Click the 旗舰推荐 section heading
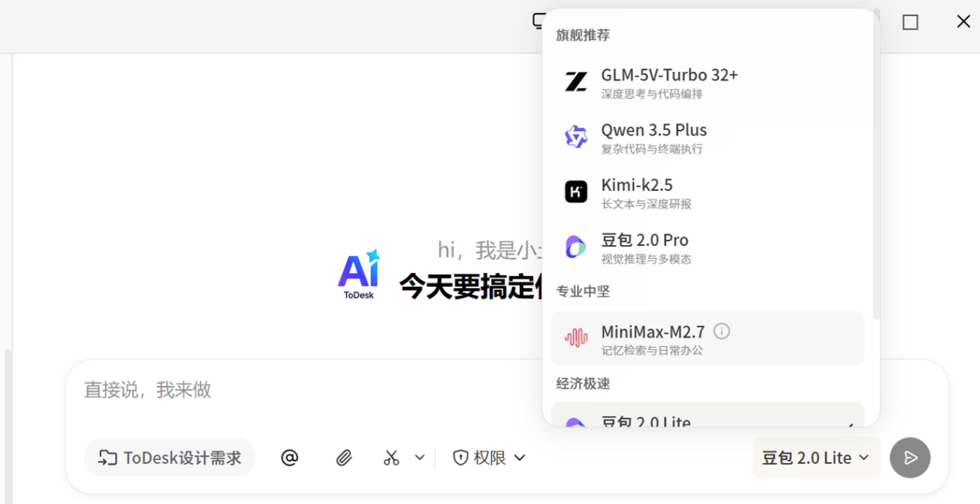Viewport: 980px width, 504px height. (583, 35)
